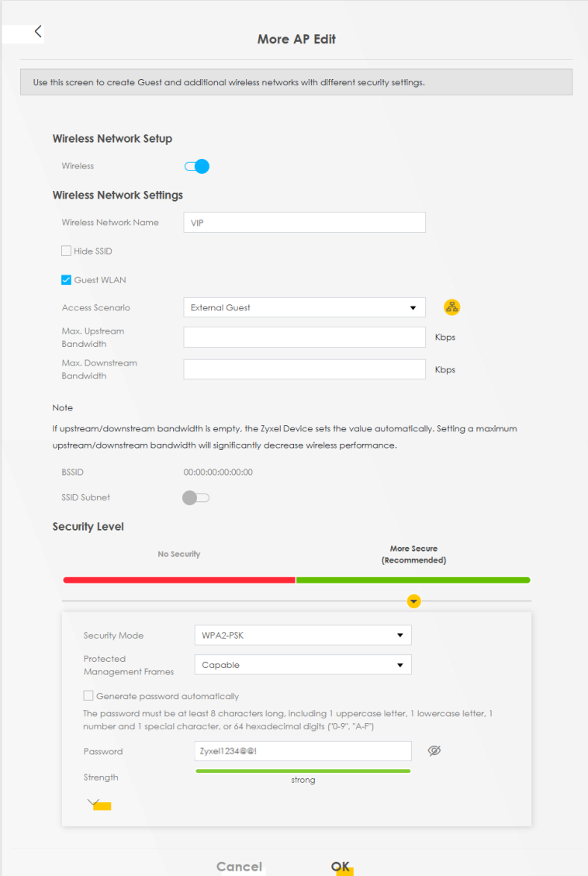The image size is (588, 876).
Task: Select the More Secure (Recommended) level
Action: point(413,579)
